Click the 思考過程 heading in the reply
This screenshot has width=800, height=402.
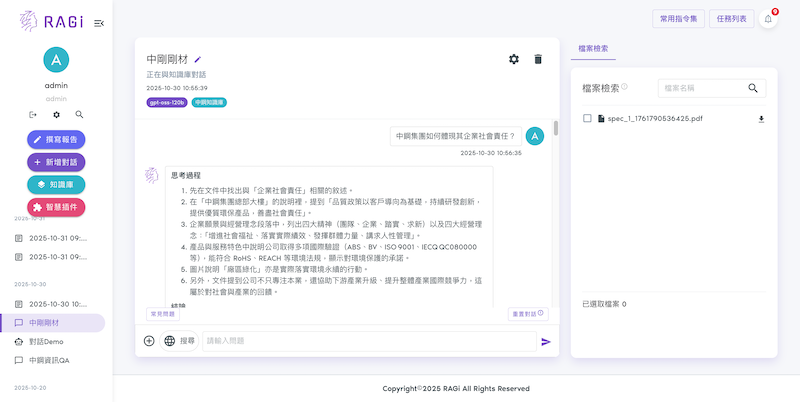pos(186,175)
